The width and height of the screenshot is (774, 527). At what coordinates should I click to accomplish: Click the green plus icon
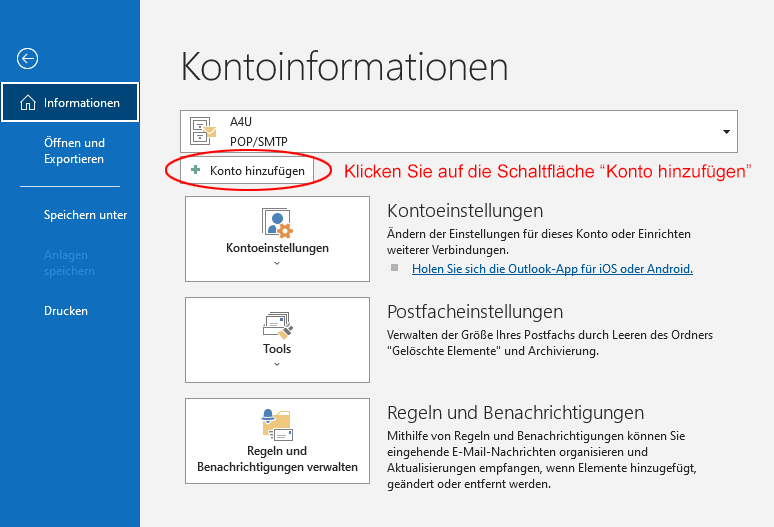pos(195,170)
